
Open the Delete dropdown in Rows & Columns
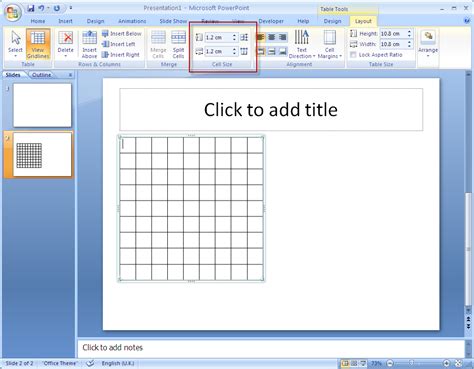tap(65, 44)
